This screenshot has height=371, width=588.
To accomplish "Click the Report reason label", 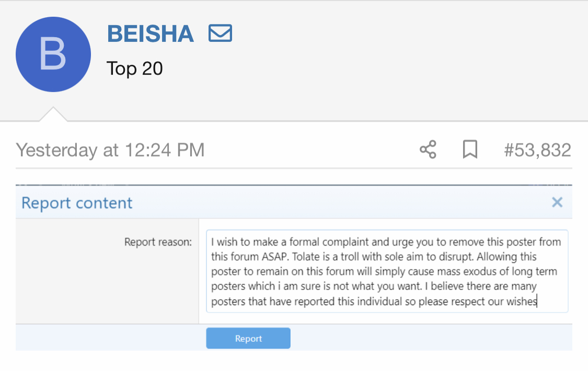I will pyautogui.click(x=158, y=242).
